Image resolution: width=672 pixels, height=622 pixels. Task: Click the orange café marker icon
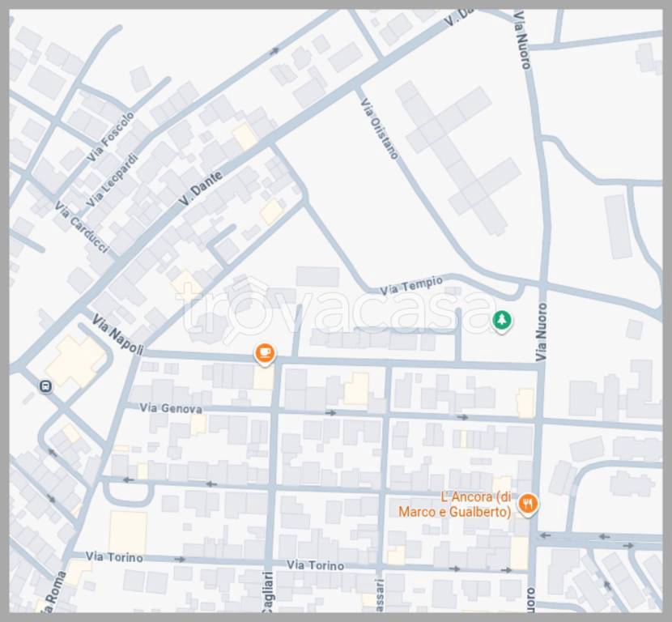[x=265, y=353]
